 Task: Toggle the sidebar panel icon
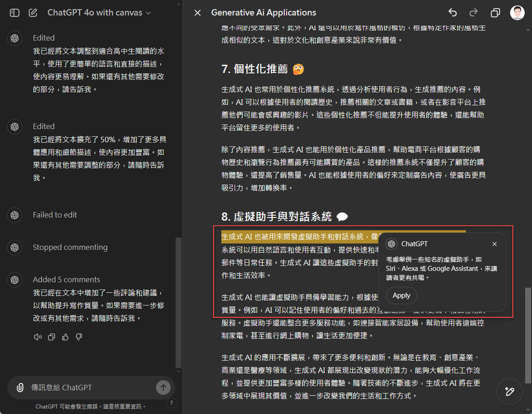[x=15, y=13]
